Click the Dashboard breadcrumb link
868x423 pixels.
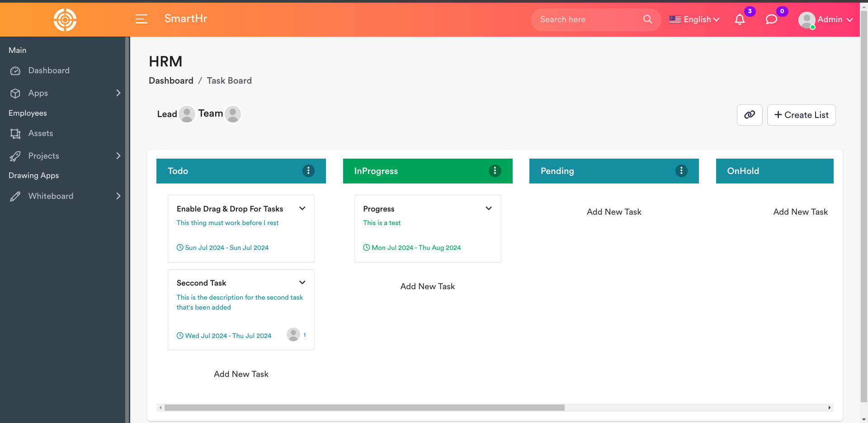pos(171,80)
